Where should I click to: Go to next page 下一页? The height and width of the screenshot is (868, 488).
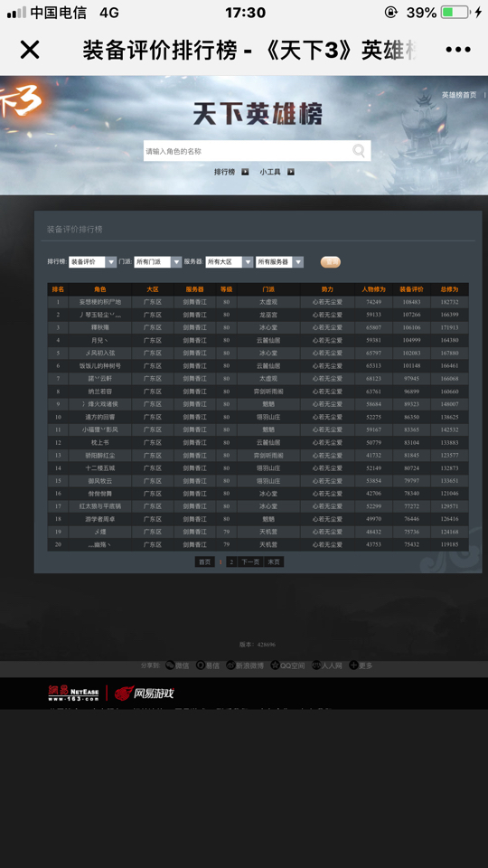[x=250, y=561]
